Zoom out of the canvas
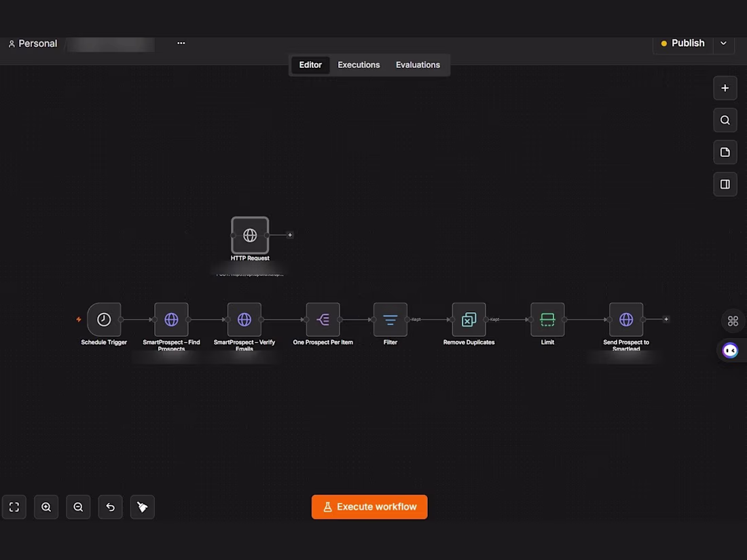This screenshot has width=747, height=560. coord(78,507)
